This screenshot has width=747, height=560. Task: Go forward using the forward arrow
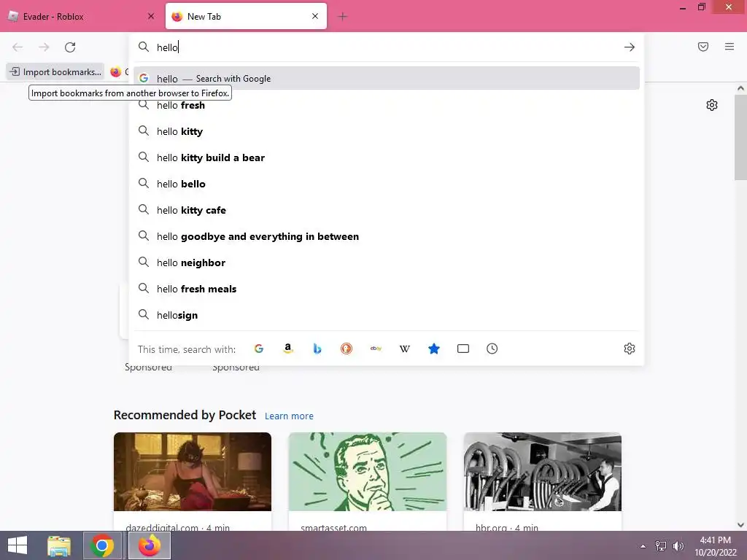point(44,47)
